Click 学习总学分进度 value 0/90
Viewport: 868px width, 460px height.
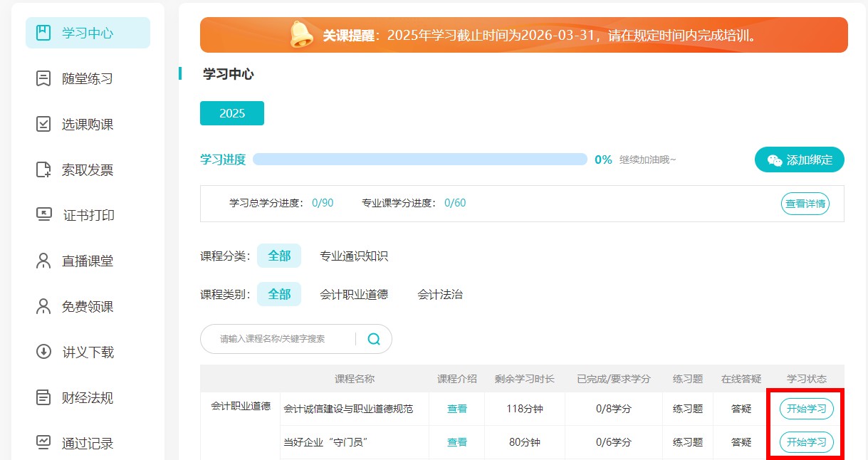click(323, 203)
